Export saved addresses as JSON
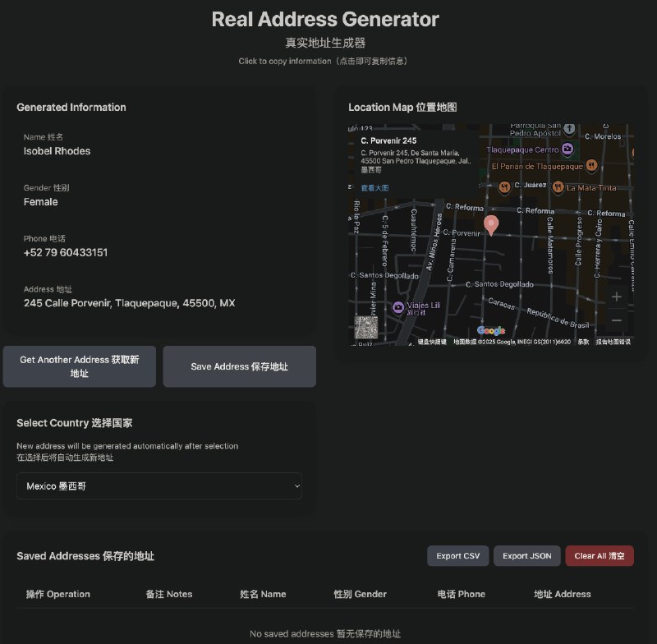Viewport: 657px width, 644px height. point(526,555)
